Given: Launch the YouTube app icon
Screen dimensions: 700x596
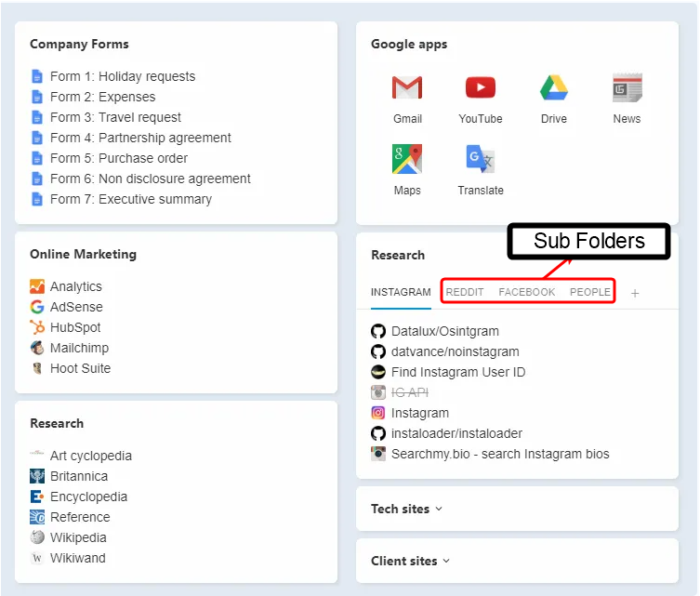Looking at the screenshot, I should 480,88.
